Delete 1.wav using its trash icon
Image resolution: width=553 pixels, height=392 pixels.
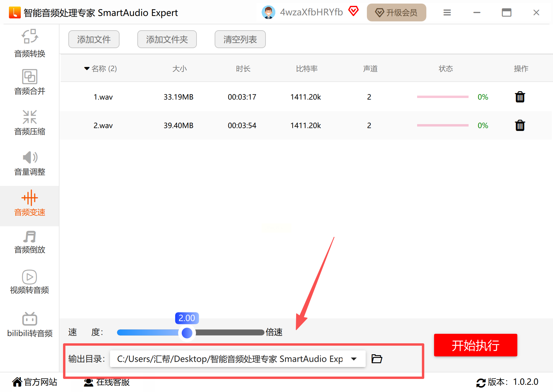(520, 97)
